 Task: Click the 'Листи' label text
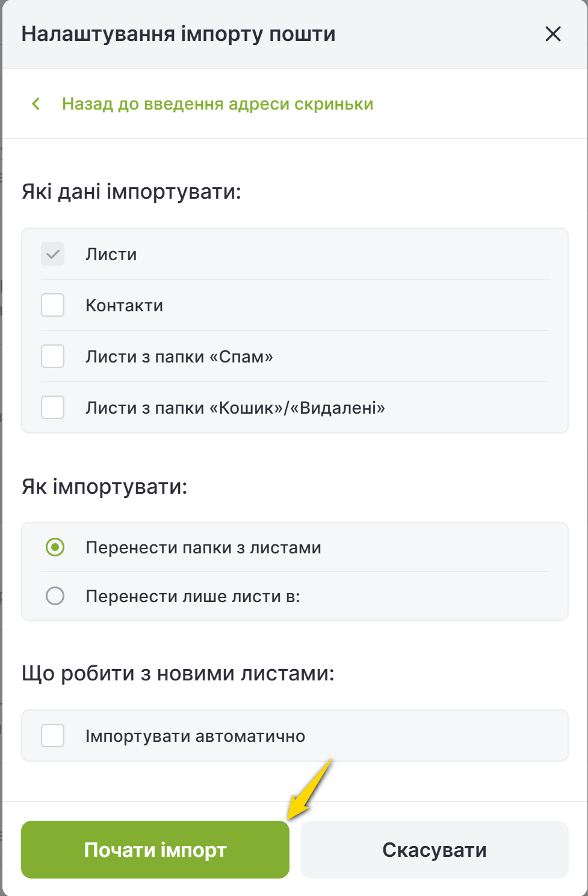111,254
